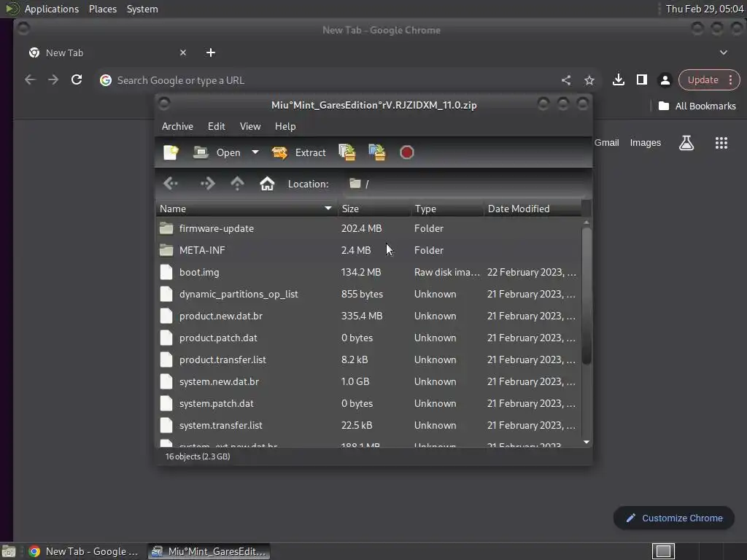Click the Chrome back navigation arrow
747x560 pixels.
30,80
